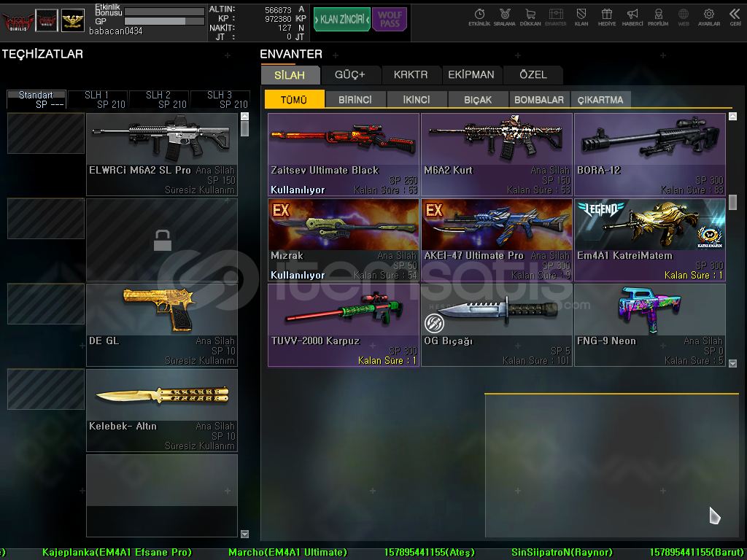This screenshot has width=747, height=560.
Task: Click the username babacan0434
Action: [116, 31]
